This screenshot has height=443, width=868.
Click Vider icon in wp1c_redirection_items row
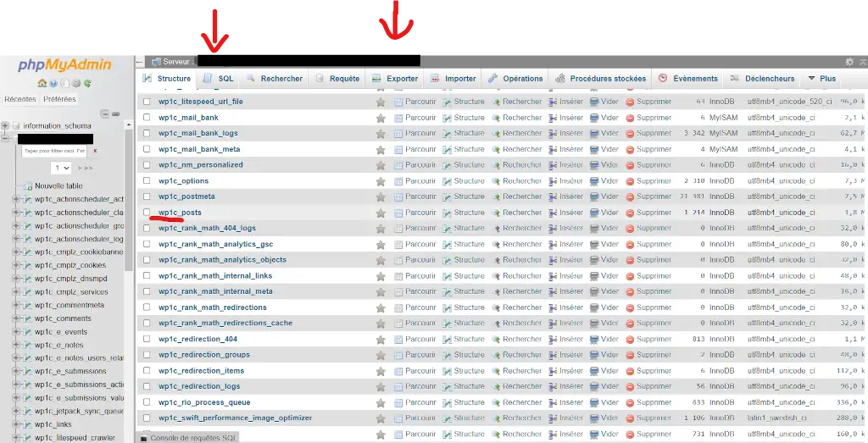(594, 371)
